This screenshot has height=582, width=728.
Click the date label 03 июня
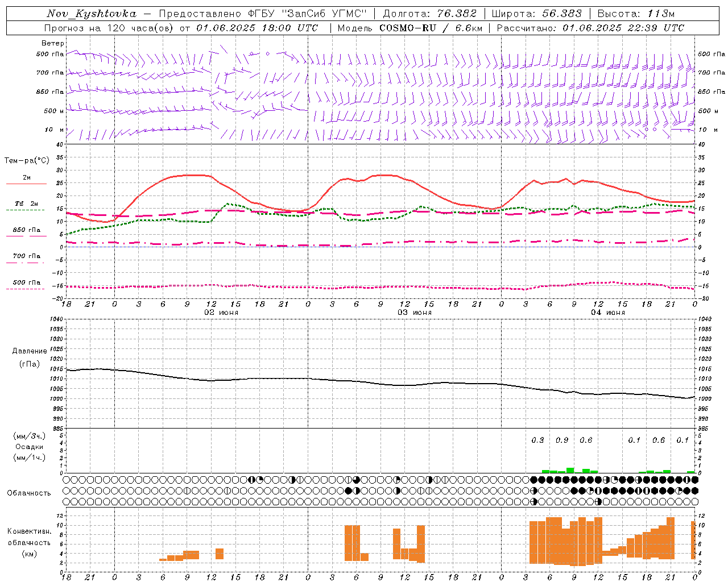(415, 313)
